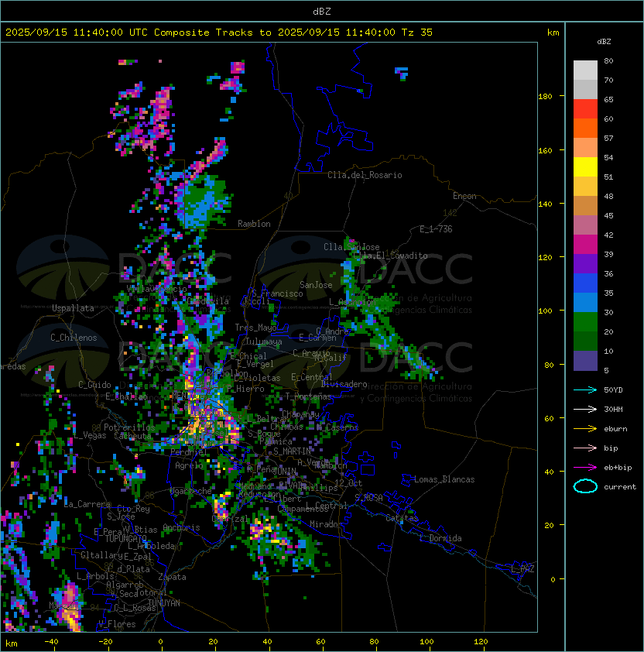Click the 'Tres_Mayo' map label
Viewport: 644px width, 652px height.
(255, 328)
